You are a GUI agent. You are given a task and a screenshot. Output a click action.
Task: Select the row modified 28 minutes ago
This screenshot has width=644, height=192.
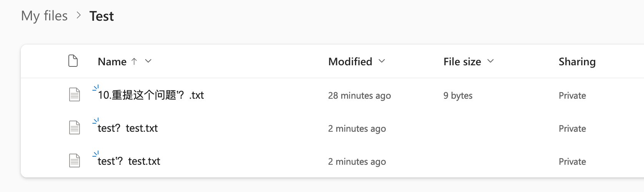coord(332,95)
